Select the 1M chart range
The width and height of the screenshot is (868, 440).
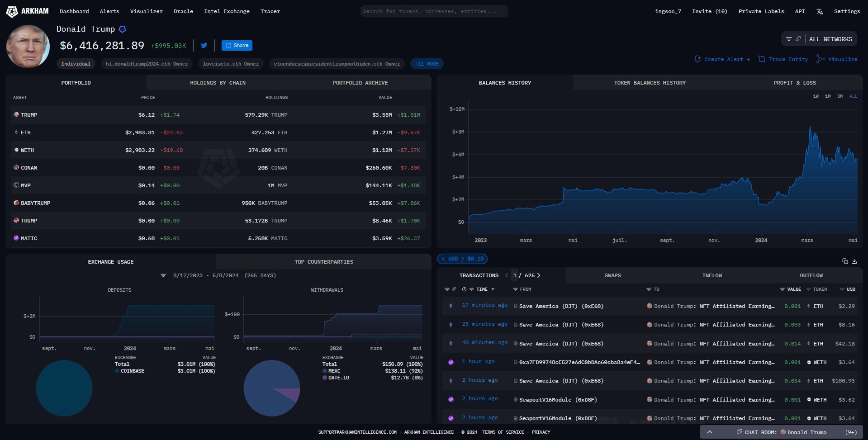(828, 96)
